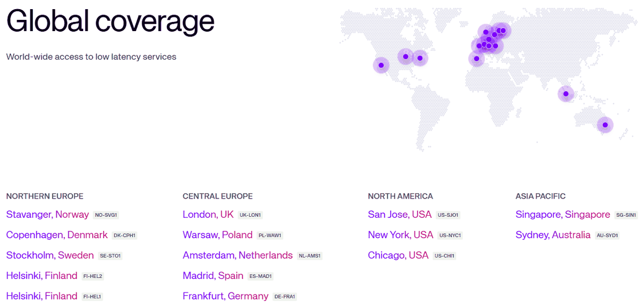Click the AU-SYD1 zone code badge
The width and height of the screenshot is (644, 308).
pyautogui.click(x=607, y=236)
